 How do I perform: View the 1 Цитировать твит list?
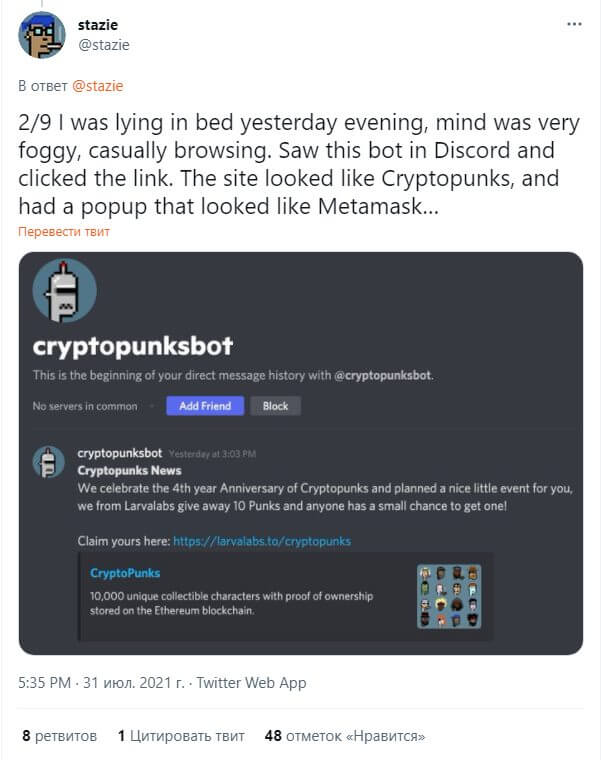pyautogui.click(x=181, y=736)
